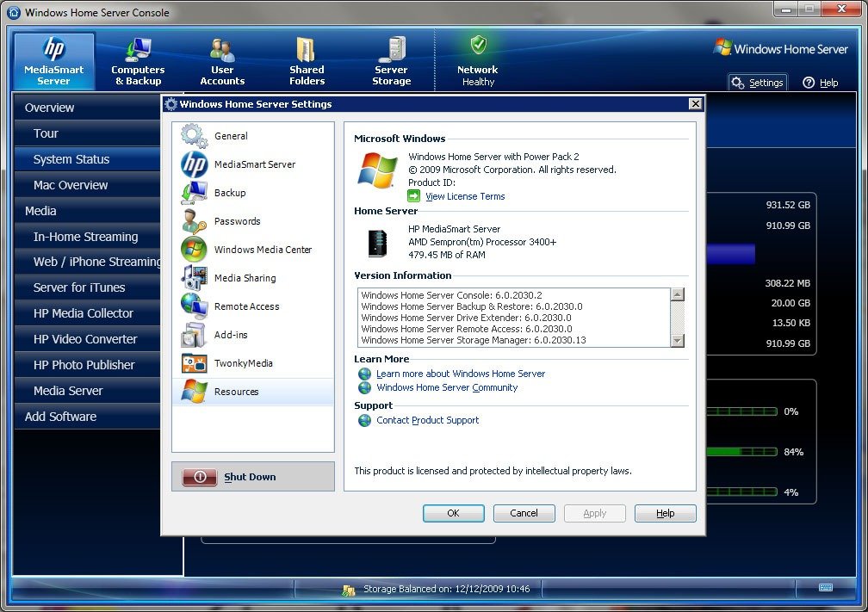The height and width of the screenshot is (612, 868).
Task: Click the Help question mark icon in console header
Action: 809,83
